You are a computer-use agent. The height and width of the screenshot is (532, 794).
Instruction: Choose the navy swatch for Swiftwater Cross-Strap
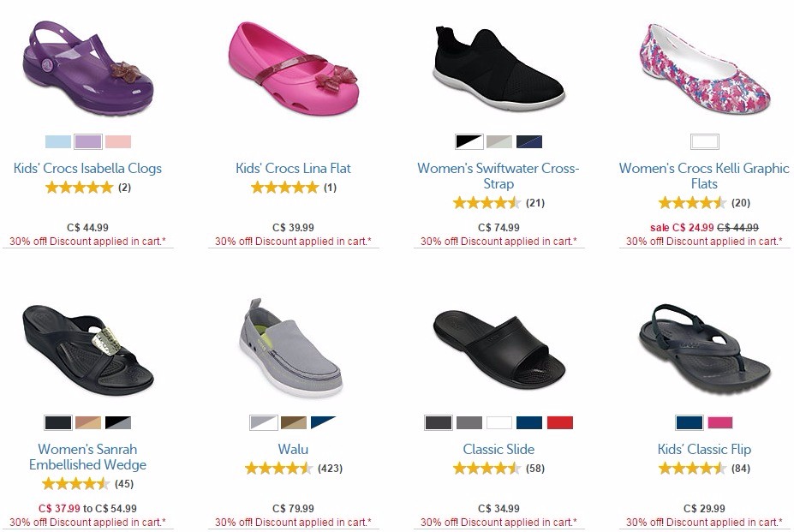click(529, 142)
